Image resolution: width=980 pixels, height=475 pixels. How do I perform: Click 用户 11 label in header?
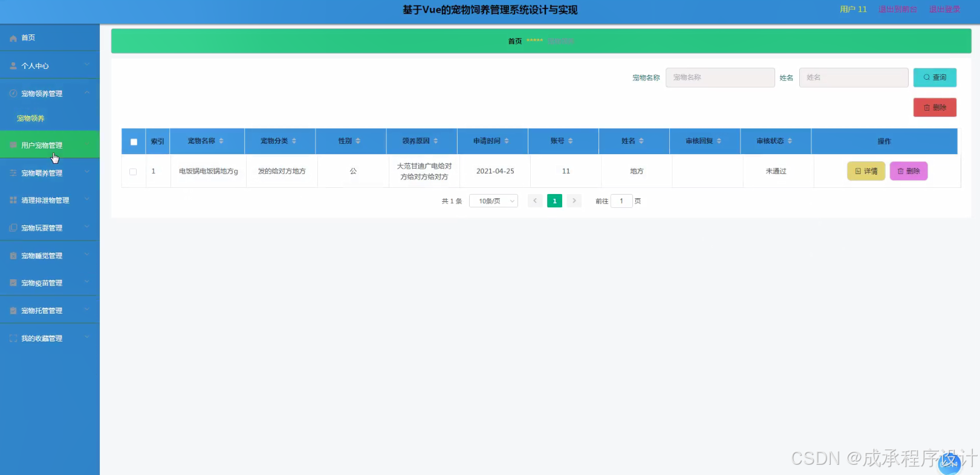pyautogui.click(x=853, y=10)
